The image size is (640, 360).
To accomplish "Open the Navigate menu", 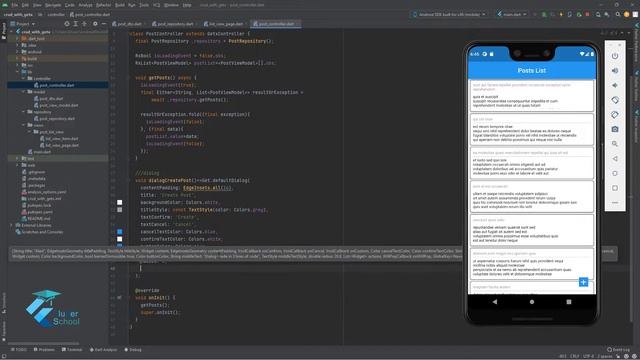I will [x=53, y=5].
